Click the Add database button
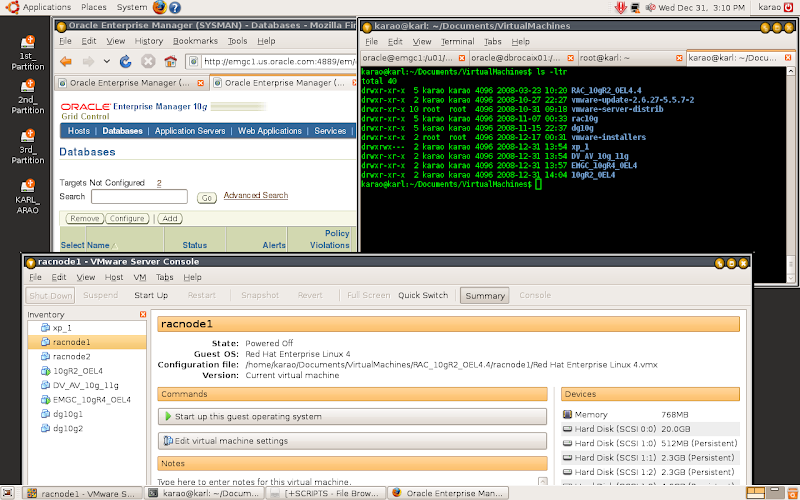The image size is (800, 500). tap(170, 218)
